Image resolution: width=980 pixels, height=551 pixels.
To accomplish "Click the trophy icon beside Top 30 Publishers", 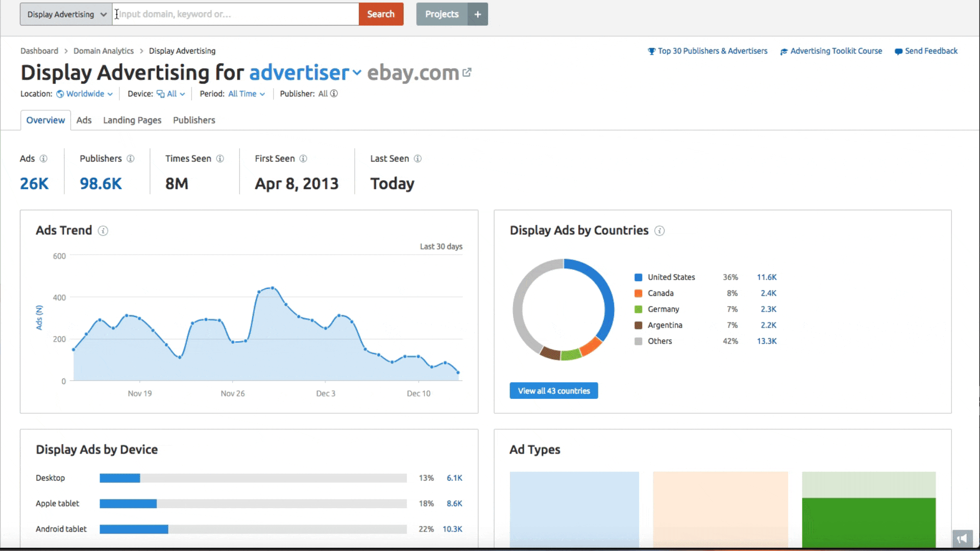I will click(651, 52).
